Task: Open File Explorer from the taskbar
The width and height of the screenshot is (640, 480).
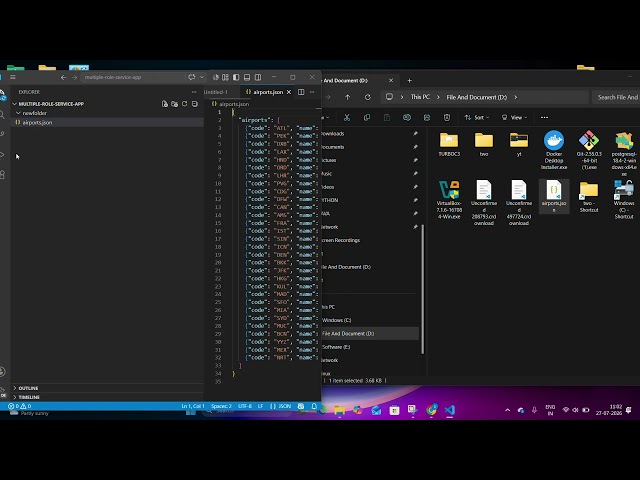Action: pyautogui.click(x=340, y=410)
